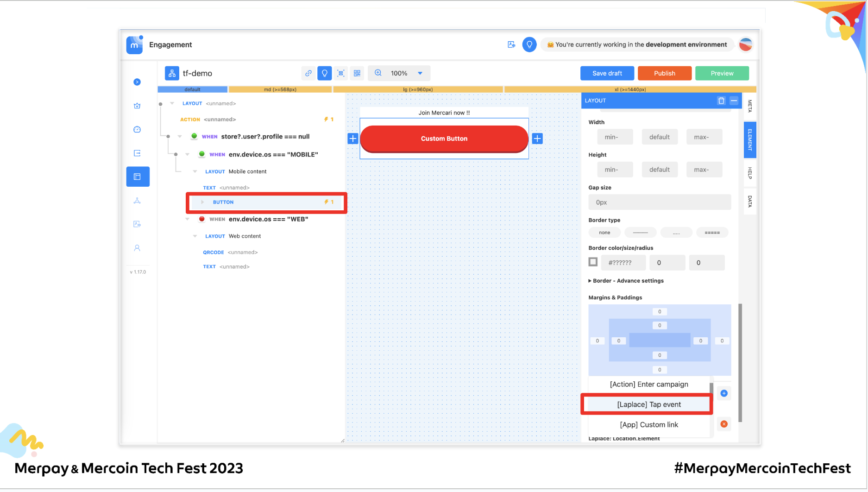The height and width of the screenshot is (492, 868).
Task: Click the Publish button
Action: click(x=665, y=73)
